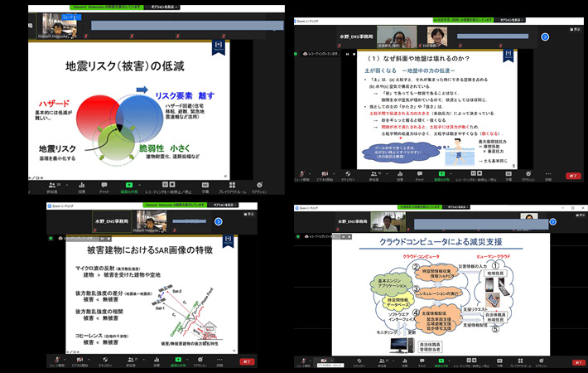This screenshot has width=588, height=373.
Task: Pause recording in なぜ斜面 slide window bottom toolbar
Action: pyautogui.click(x=474, y=173)
